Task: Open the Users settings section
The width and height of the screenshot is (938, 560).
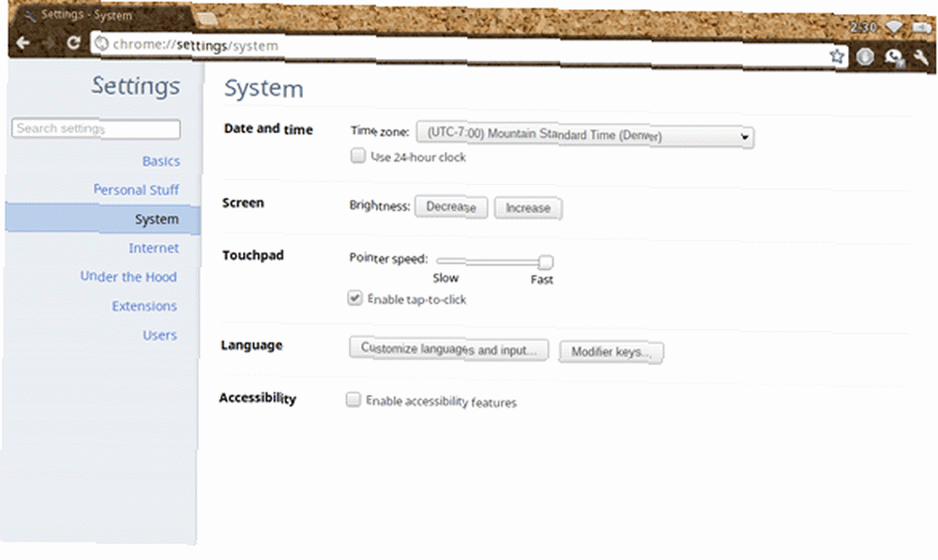Action: [159, 335]
